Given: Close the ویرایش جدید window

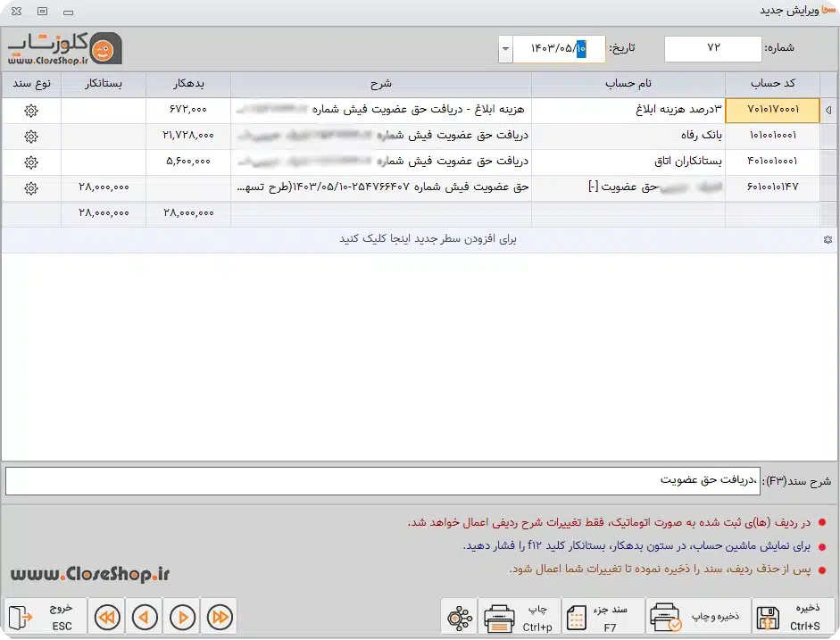Looking at the screenshot, I should pos(17,12).
